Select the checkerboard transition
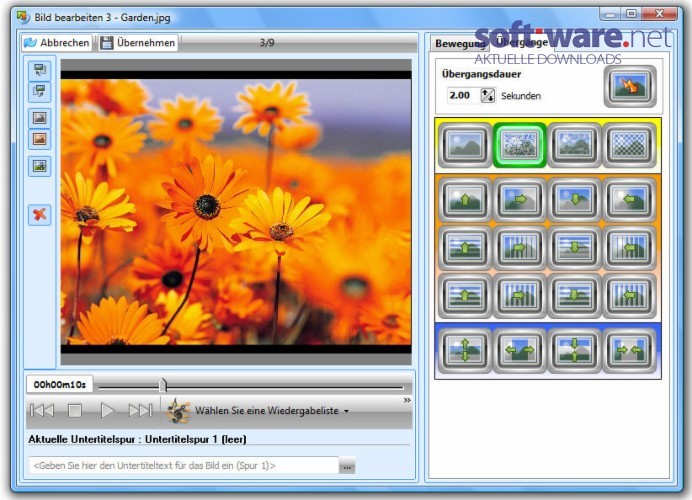 coord(629,145)
